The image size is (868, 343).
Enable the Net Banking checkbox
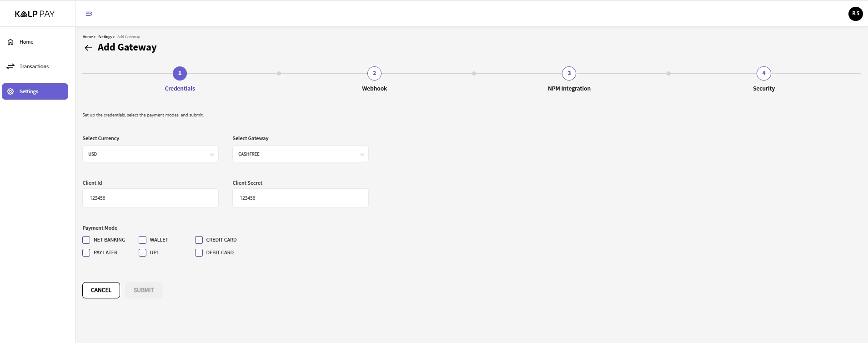(x=86, y=240)
